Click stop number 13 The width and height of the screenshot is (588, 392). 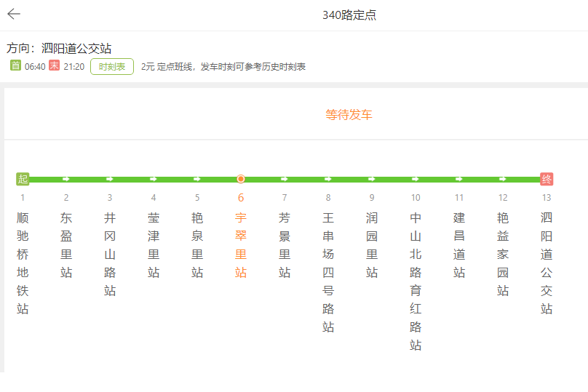(547, 198)
